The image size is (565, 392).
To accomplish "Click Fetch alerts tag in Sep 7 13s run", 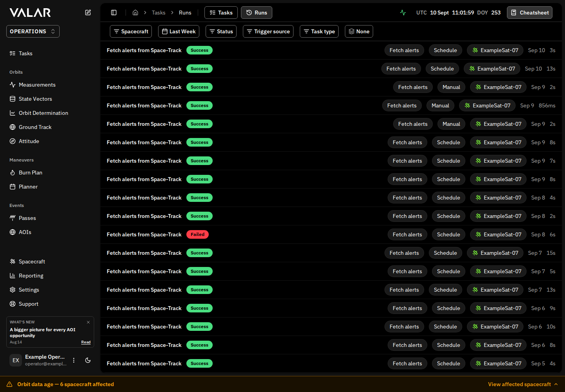I will point(404,290).
